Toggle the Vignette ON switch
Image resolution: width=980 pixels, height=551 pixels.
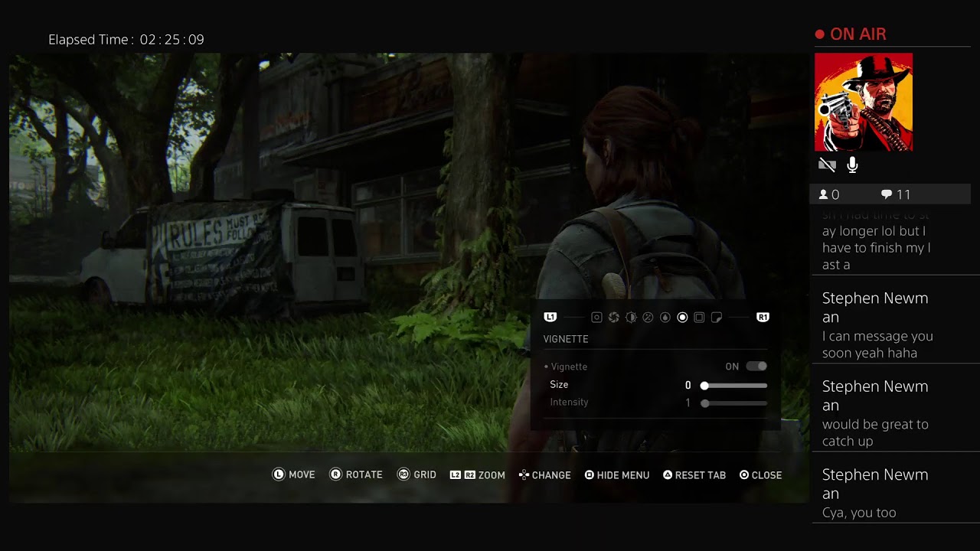[756, 367]
